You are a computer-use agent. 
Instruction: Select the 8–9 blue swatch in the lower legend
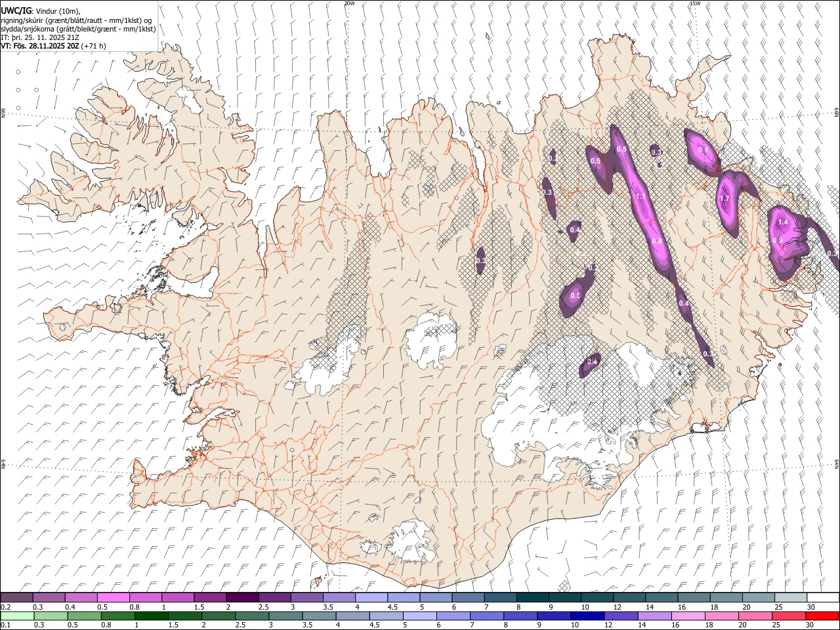coord(520,616)
